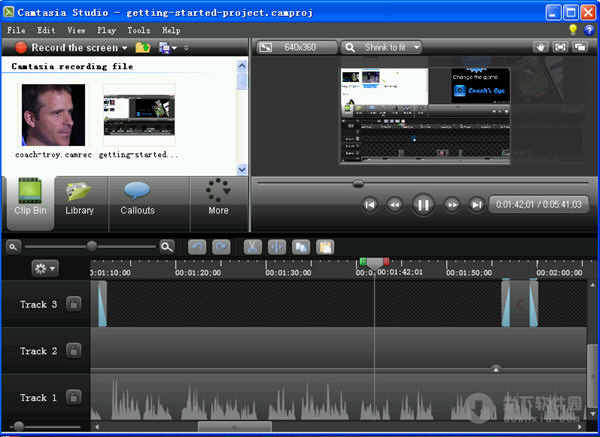Viewport: 600px width, 437px height.
Task: Open the View menu
Action: 76,30
